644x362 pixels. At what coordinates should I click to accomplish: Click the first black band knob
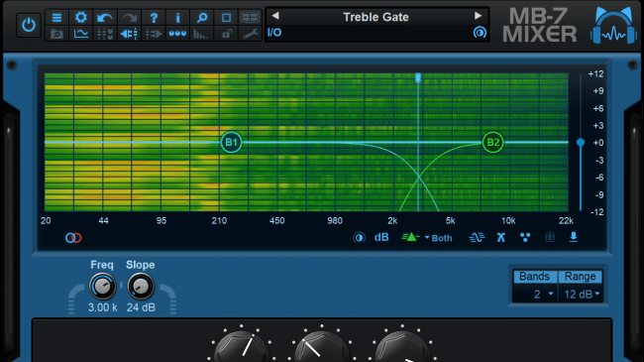coord(242,347)
